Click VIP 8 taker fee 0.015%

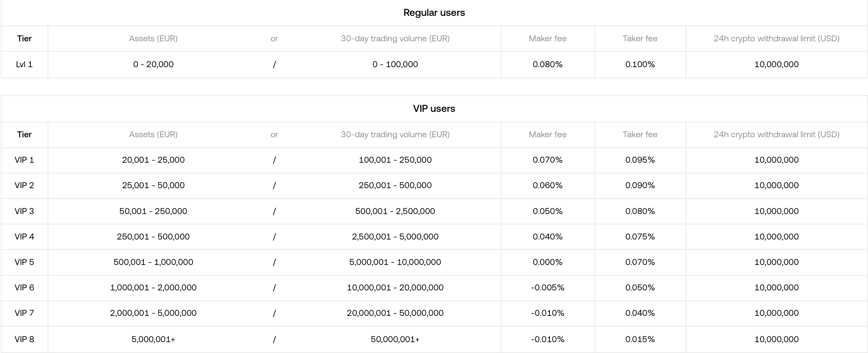[640, 339]
